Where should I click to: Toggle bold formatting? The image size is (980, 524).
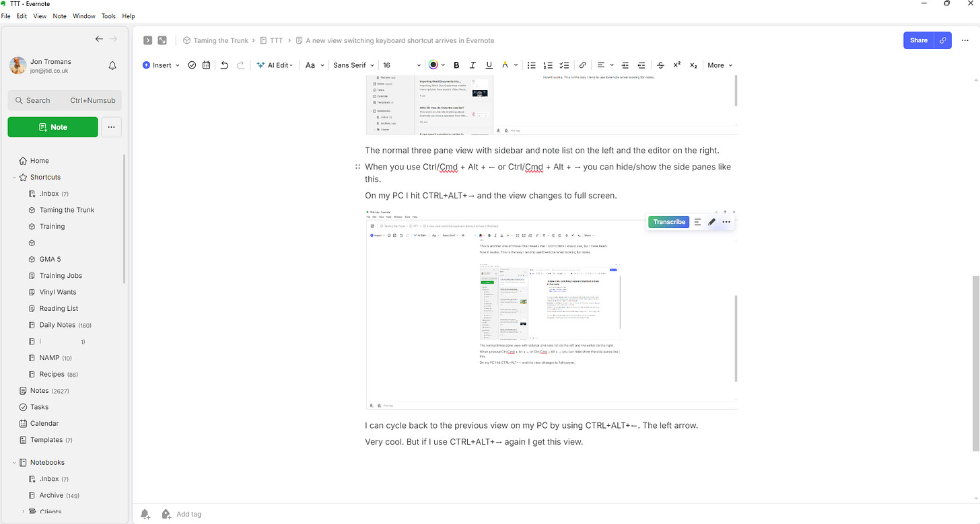[456, 65]
